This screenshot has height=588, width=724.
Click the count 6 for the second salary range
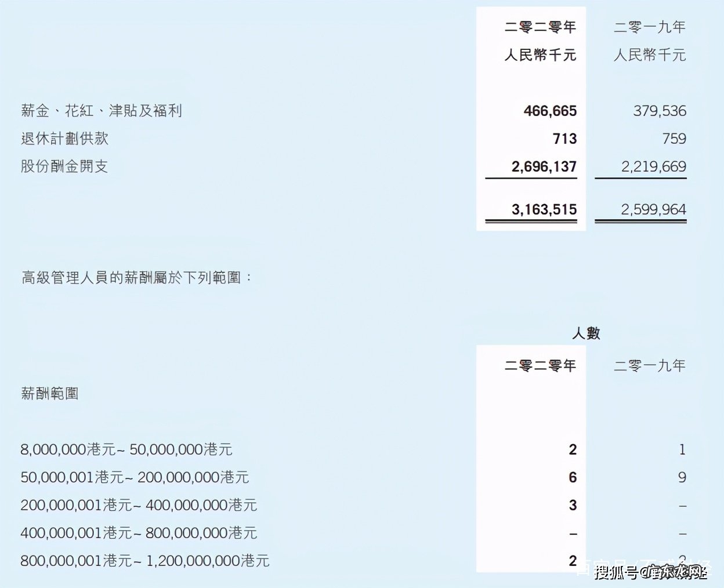(572, 477)
